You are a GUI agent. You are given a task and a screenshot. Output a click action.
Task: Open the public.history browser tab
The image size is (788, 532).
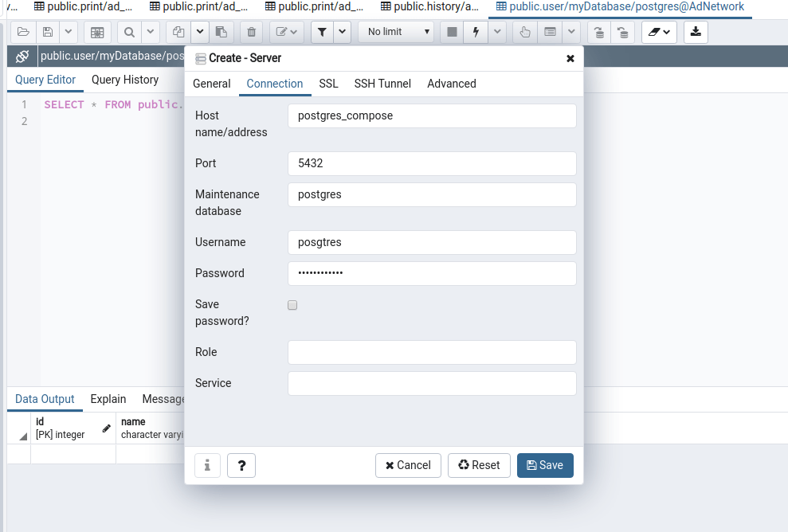click(429, 7)
